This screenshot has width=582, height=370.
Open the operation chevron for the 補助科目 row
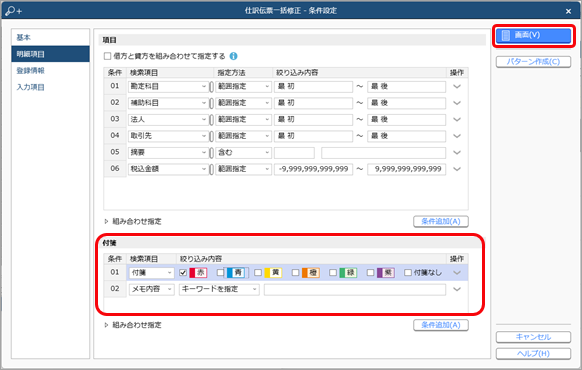click(x=457, y=103)
